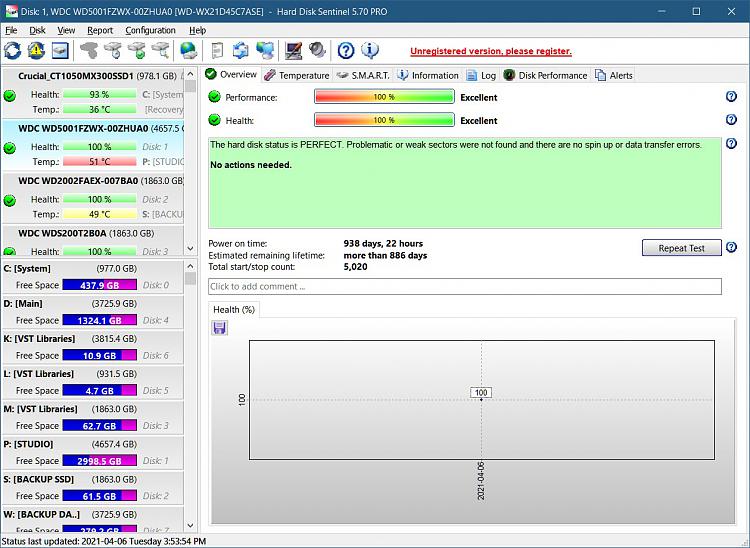Open the Configuration menu
The height and width of the screenshot is (548, 750).
150,30
